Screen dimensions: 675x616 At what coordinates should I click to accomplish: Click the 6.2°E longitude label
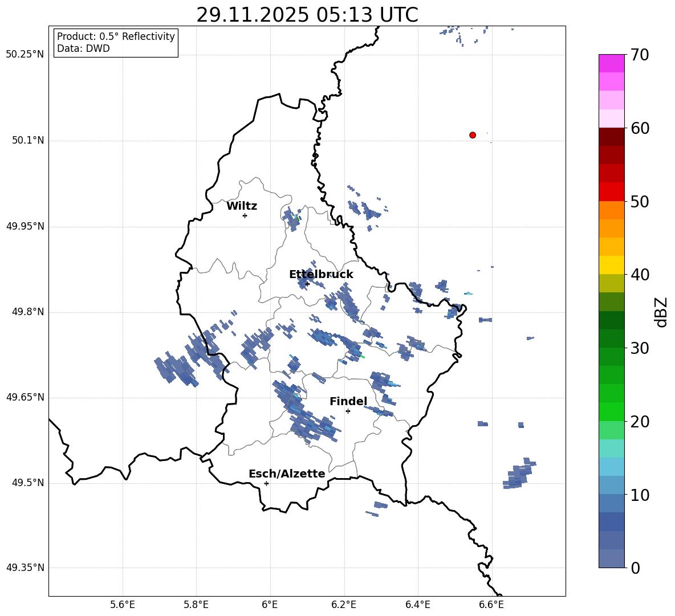pos(344,605)
